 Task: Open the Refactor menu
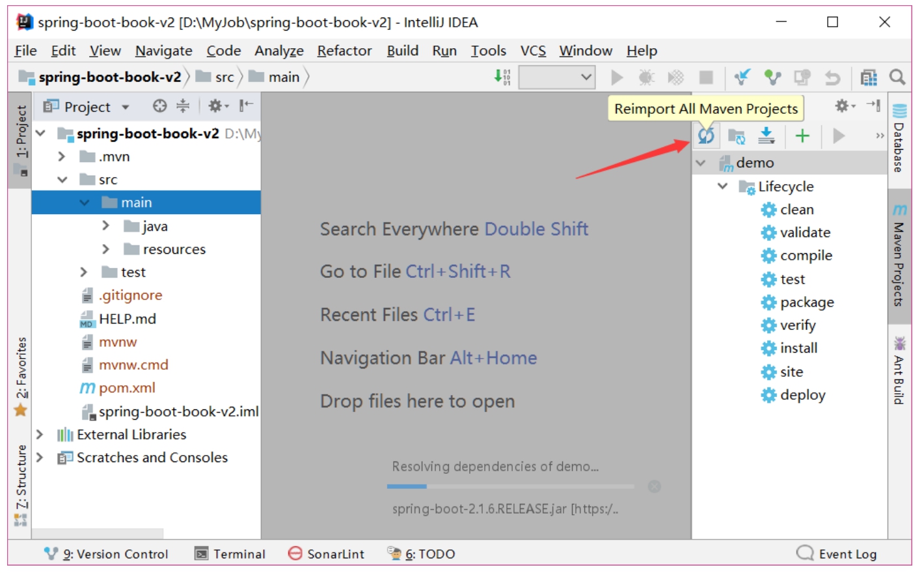(344, 51)
